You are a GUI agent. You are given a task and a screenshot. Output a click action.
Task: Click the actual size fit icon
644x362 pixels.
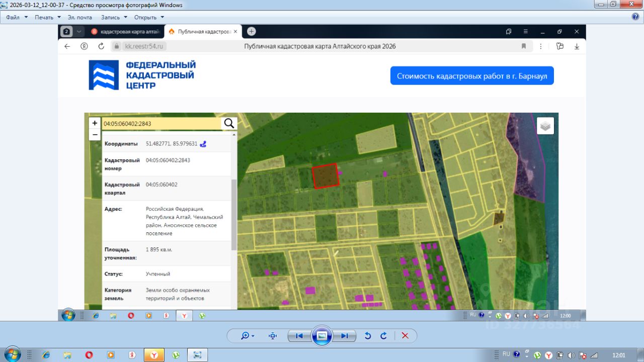(x=273, y=336)
